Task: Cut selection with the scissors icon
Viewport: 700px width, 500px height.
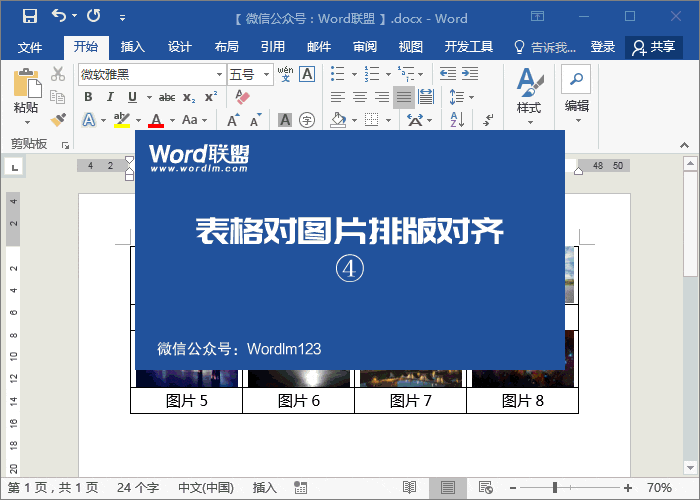Action: tap(58, 74)
